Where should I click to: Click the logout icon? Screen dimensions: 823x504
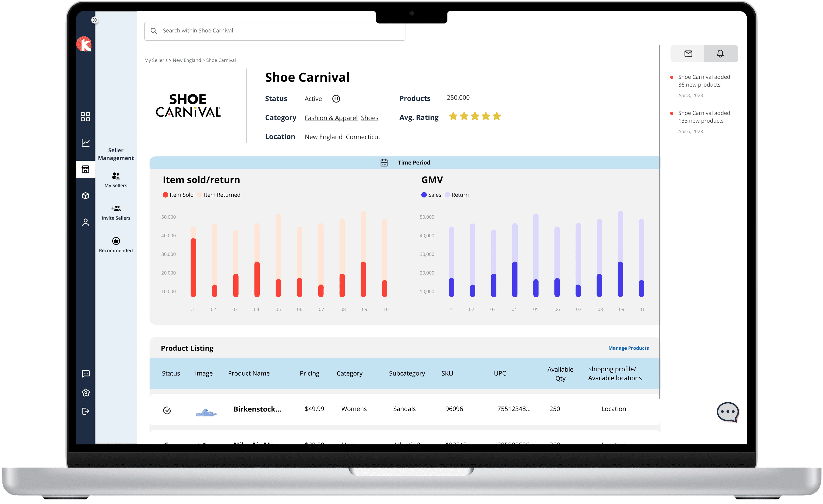[x=86, y=411]
